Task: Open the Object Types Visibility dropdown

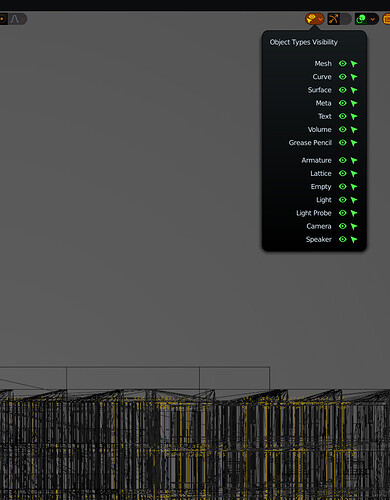Action: point(314,19)
